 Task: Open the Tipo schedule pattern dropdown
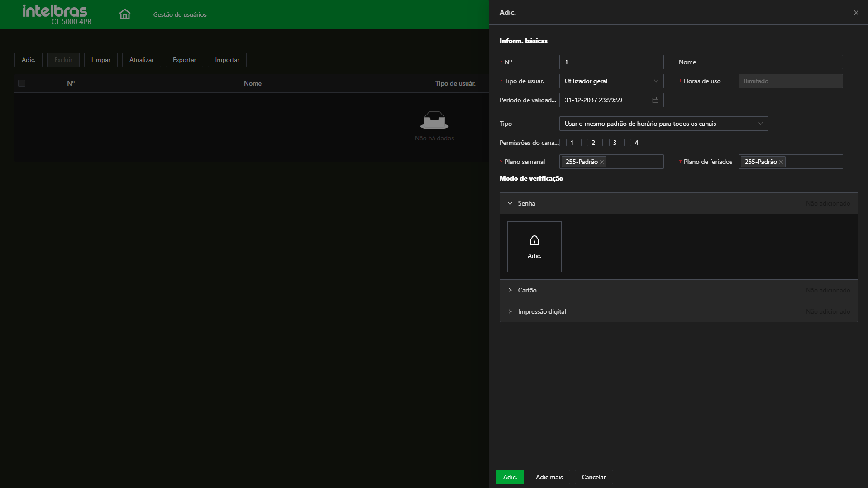click(x=663, y=124)
